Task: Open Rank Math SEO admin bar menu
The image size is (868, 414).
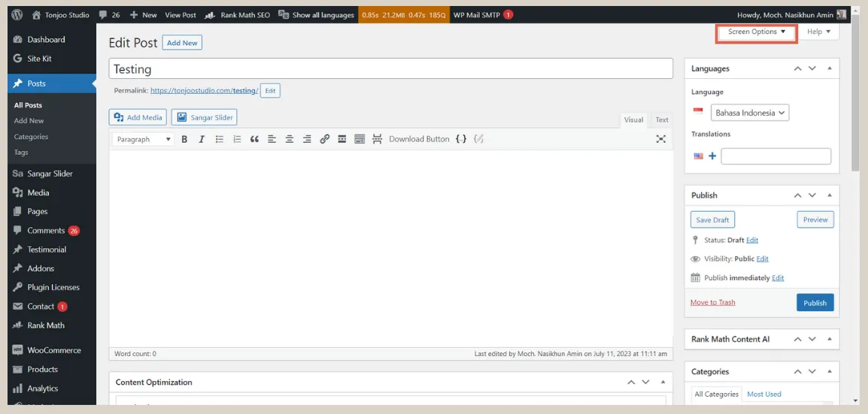Action: point(238,15)
